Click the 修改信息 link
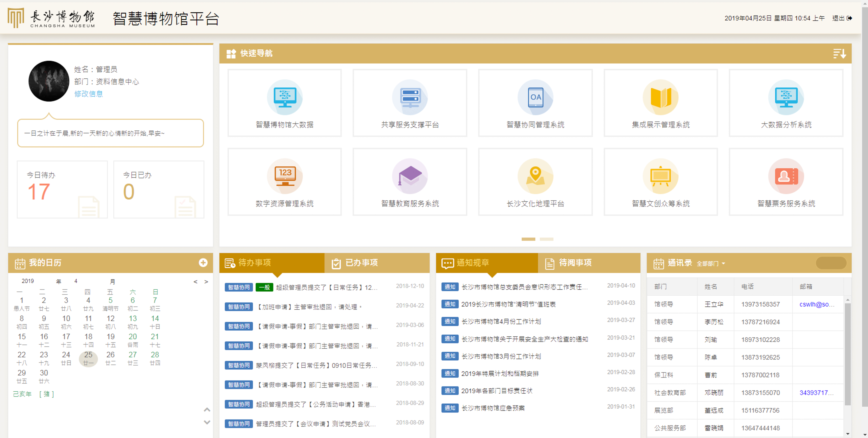Viewport: 868px width, 438px height. coord(89,94)
